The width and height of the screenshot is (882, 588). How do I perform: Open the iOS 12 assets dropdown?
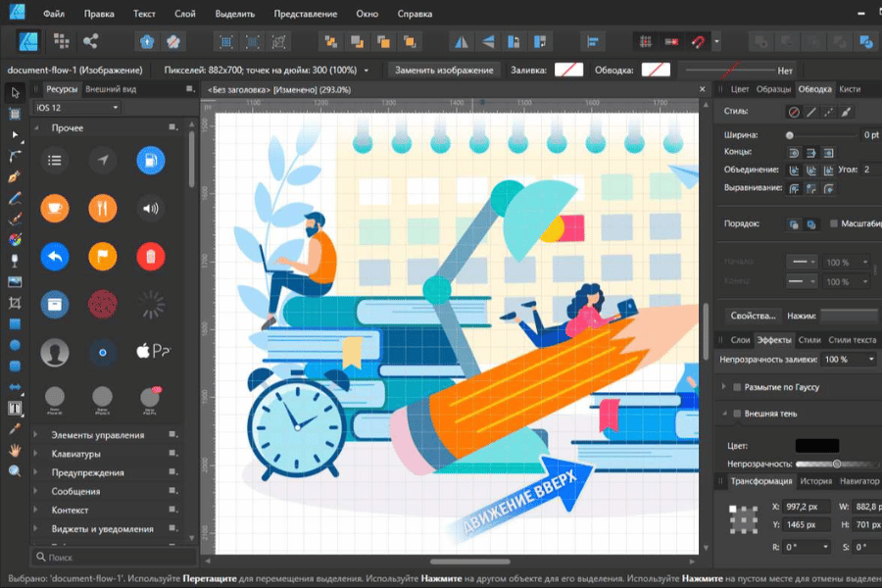(x=76, y=107)
